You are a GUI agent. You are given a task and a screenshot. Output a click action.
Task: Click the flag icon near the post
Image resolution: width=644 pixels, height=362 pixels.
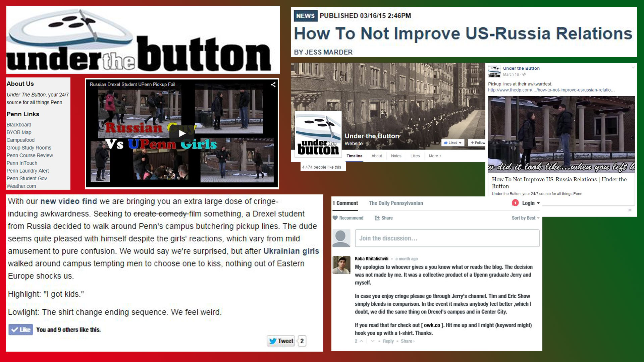[x=630, y=210]
